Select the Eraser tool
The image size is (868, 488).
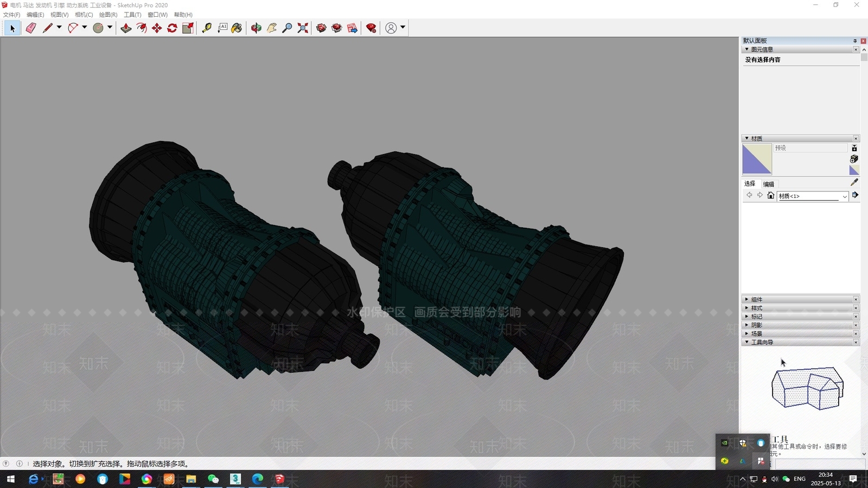pyautogui.click(x=31, y=28)
